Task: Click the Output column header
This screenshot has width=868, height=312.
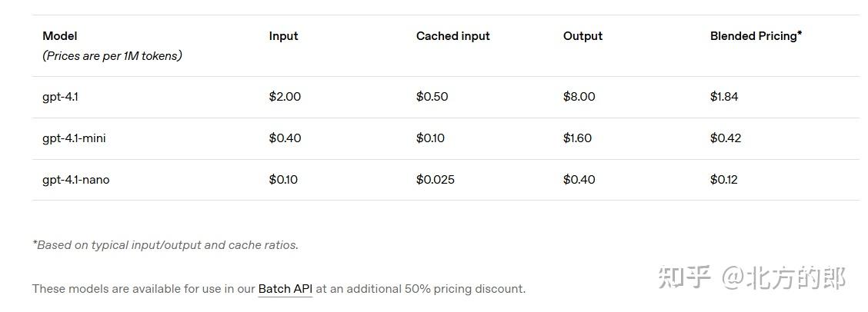Action: pos(583,36)
